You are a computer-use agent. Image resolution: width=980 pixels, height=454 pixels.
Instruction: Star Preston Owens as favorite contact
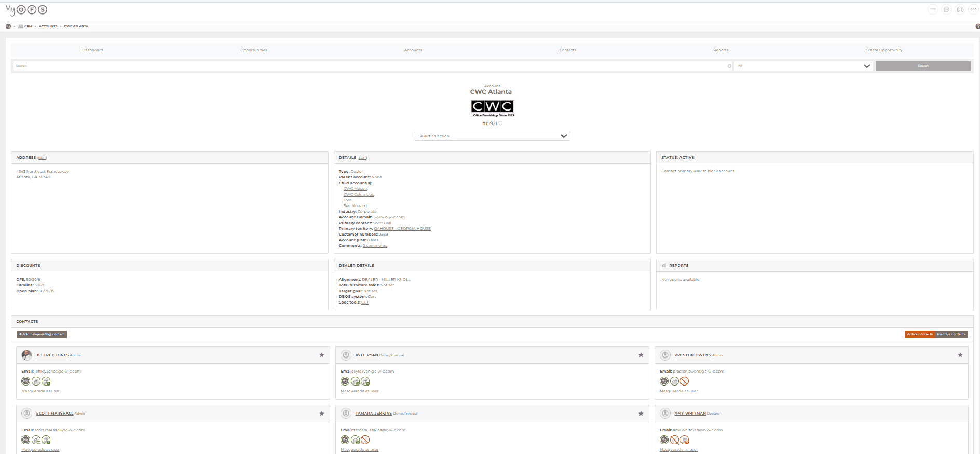click(960, 355)
